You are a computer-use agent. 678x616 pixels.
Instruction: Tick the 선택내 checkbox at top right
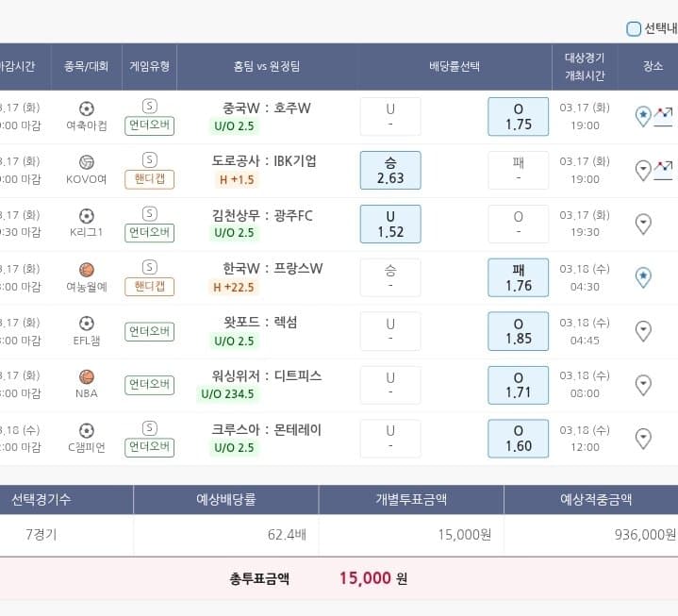pos(634,28)
